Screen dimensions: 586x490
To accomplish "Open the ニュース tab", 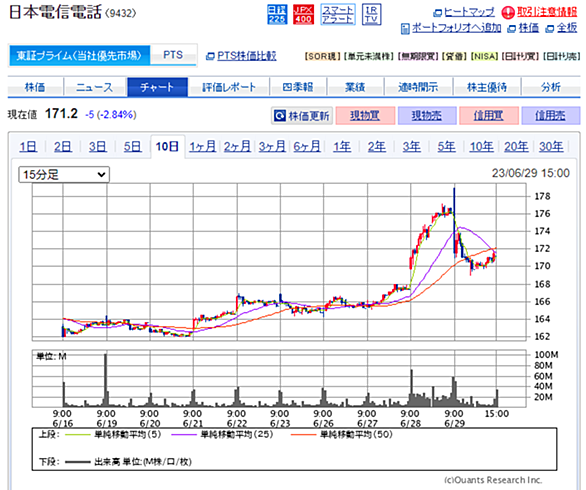I will point(95,87).
